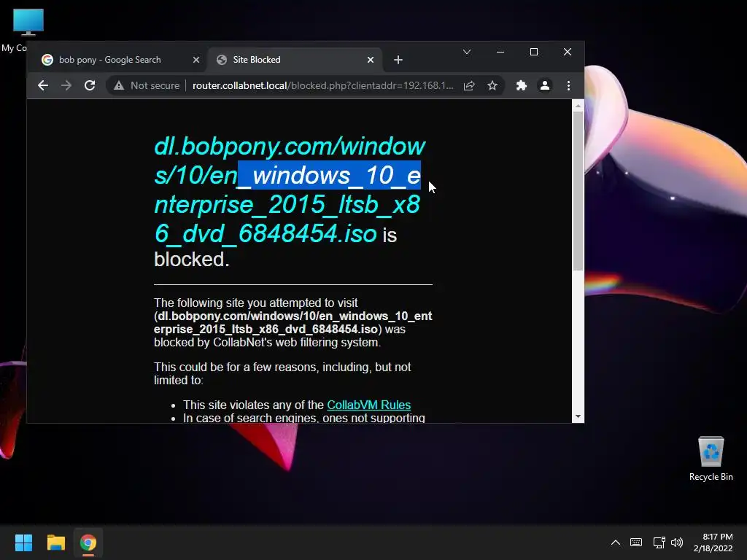Click the Not secure warning icon
This screenshot has height=560, width=747.
[119, 86]
